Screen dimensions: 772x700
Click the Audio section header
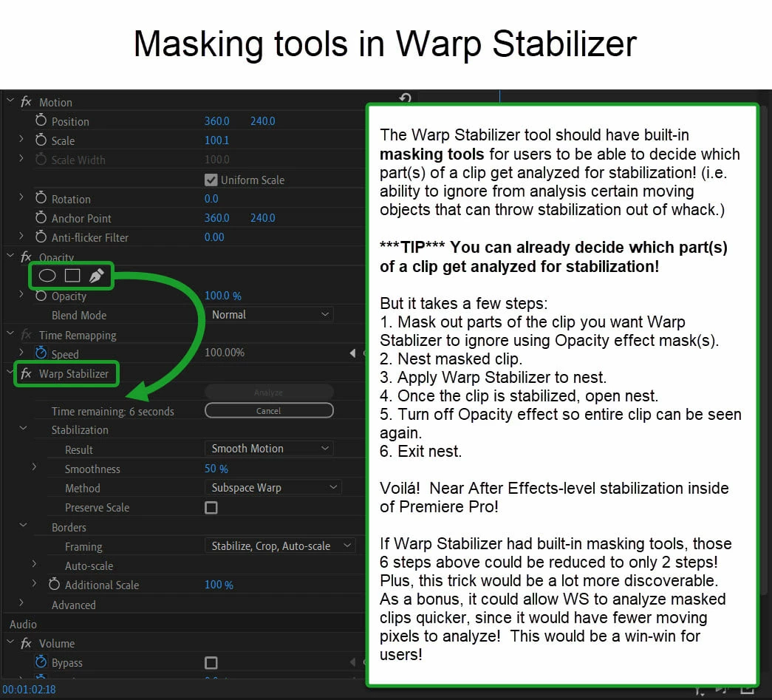pos(23,624)
